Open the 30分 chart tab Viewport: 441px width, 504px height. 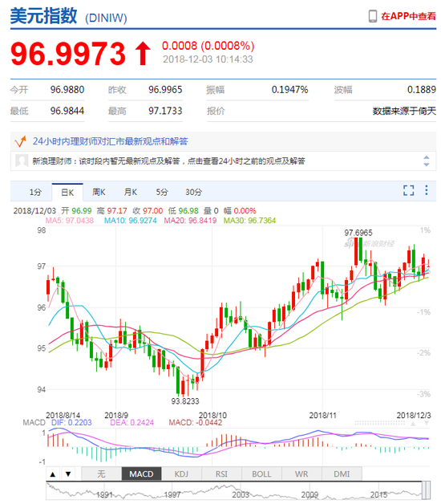pyautogui.click(x=194, y=193)
